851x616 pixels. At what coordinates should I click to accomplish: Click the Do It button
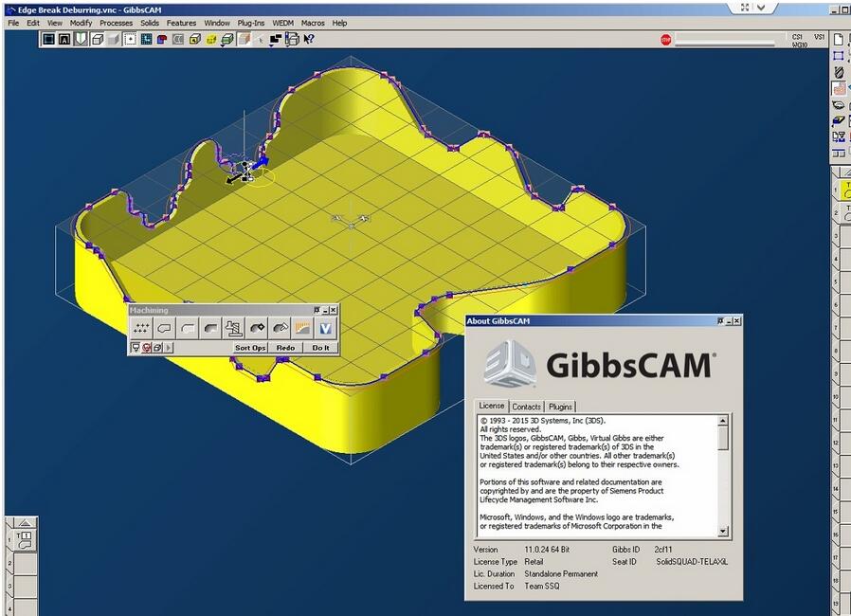point(320,348)
